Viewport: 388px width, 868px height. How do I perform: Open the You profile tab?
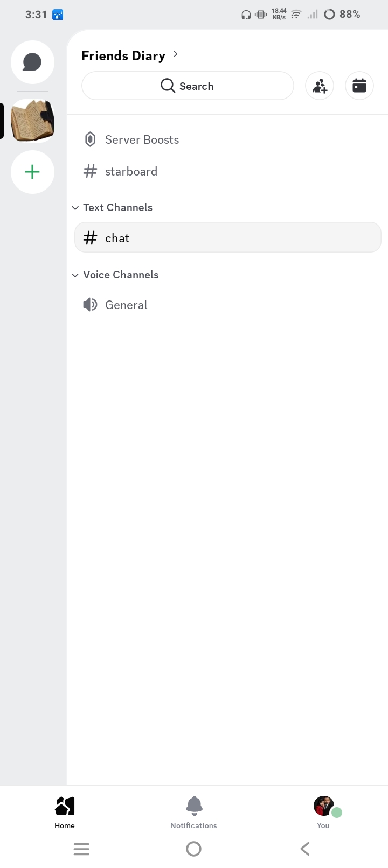click(x=323, y=813)
